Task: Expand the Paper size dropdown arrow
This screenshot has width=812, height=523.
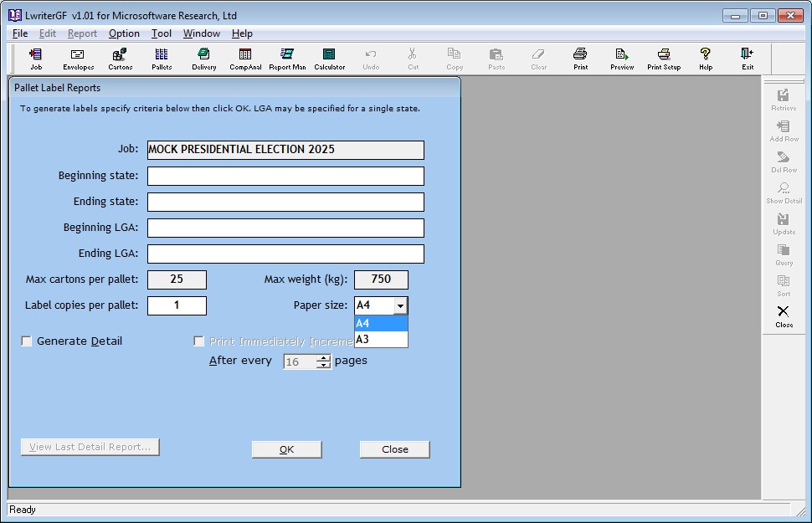Action: point(400,306)
